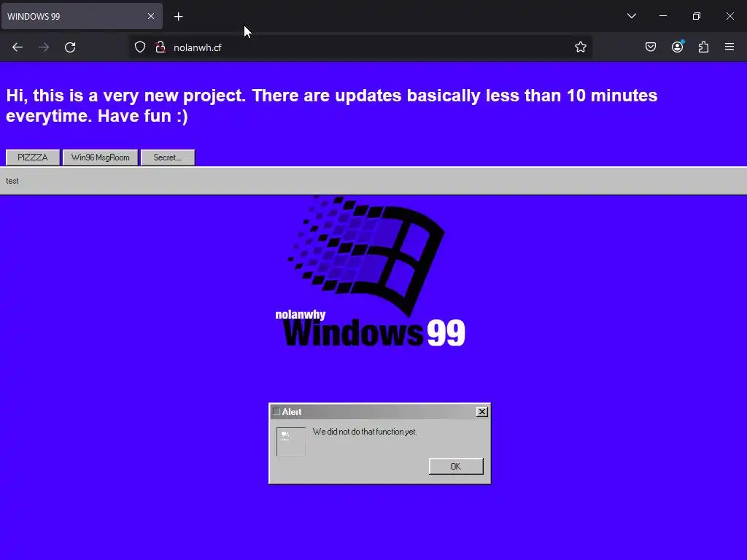Viewport: 747px width, 560px height.
Task: Confirm the Alert with OK
Action: (456, 466)
